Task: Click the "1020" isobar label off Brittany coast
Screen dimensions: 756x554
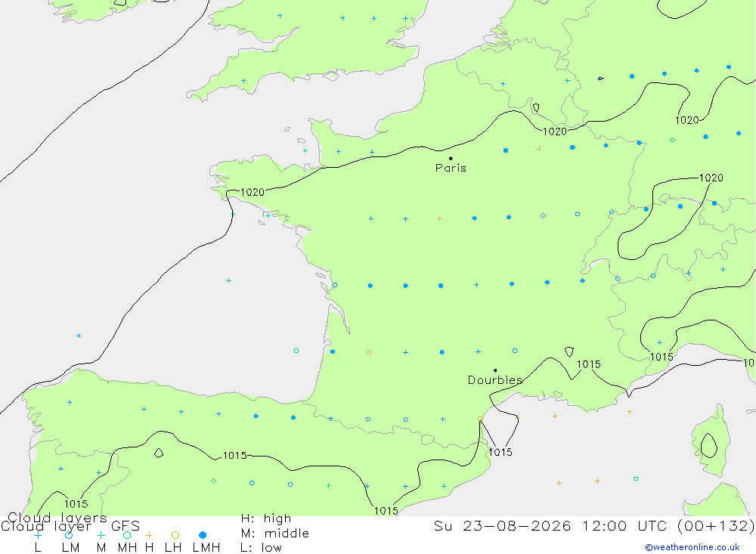Action: point(253,193)
